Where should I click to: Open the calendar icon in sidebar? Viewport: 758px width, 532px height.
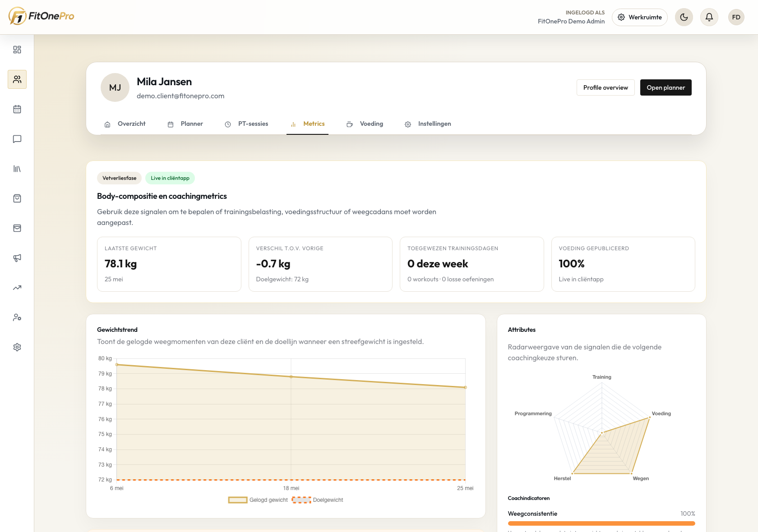[x=17, y=109]
